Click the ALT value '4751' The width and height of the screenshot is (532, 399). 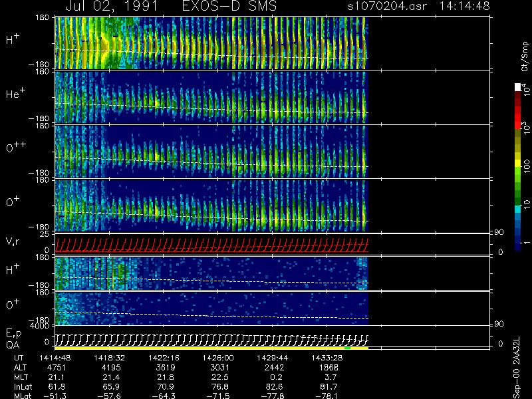point(57,368)
